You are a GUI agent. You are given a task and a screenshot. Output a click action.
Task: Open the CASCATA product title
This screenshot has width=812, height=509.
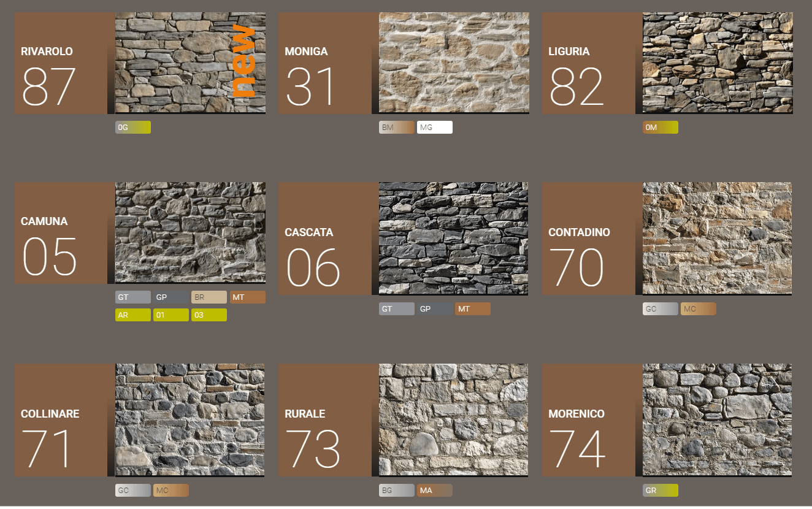click(x=309, y=232)
